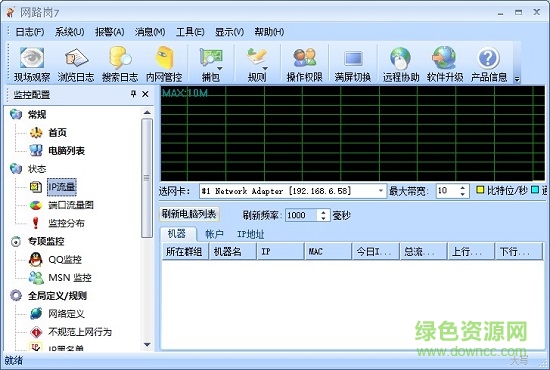Pin the 监控配置 panel
Screen dimensions: 550x370
(133, 94)
